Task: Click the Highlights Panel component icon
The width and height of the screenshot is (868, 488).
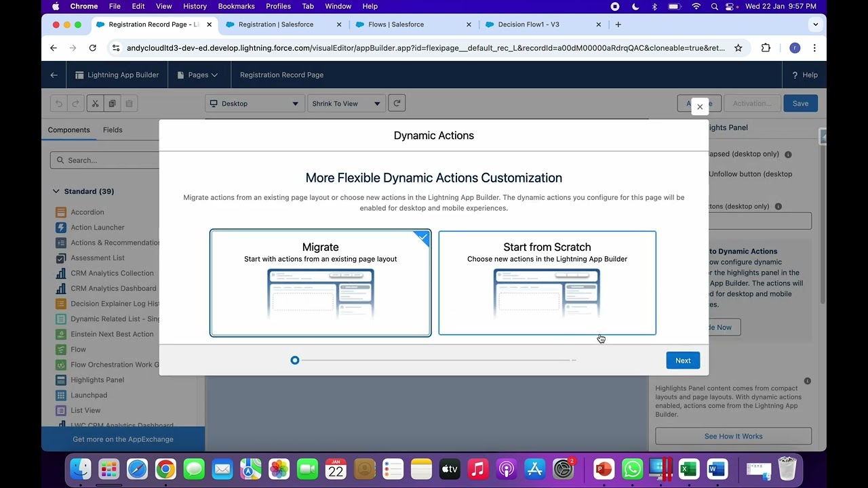Action: pyautogui.click(x=60, y=380)
